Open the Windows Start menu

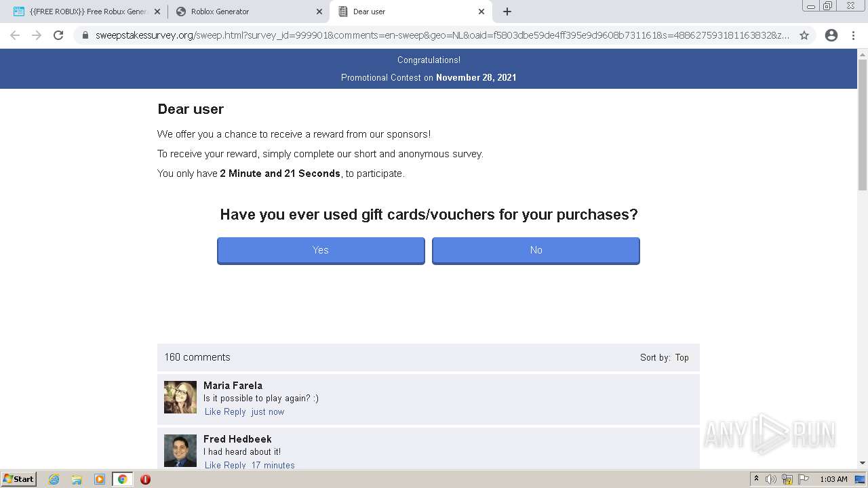19,479
